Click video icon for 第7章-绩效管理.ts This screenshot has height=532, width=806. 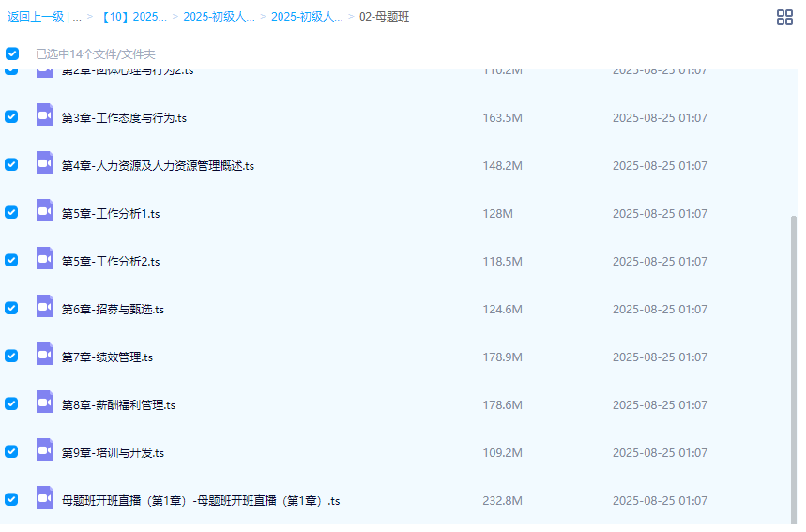point(45,354)
